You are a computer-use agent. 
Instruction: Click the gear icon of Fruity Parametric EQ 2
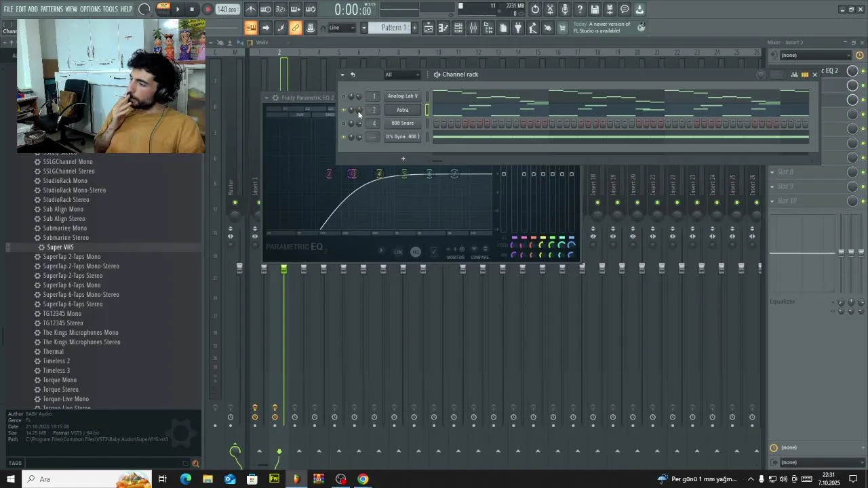coord(275,98)
